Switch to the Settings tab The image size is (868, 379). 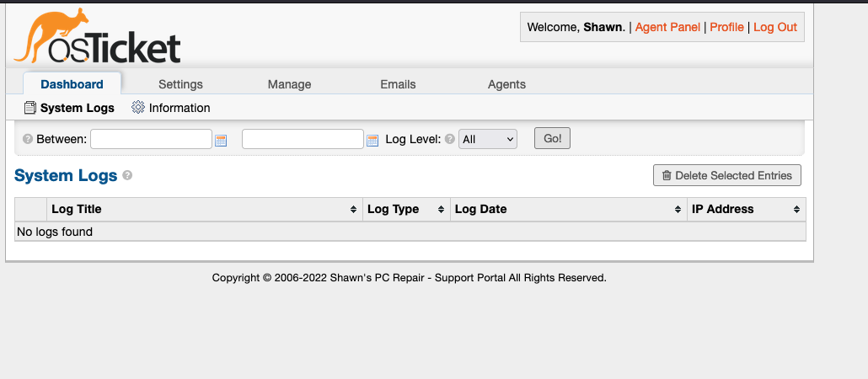[180, 84]
